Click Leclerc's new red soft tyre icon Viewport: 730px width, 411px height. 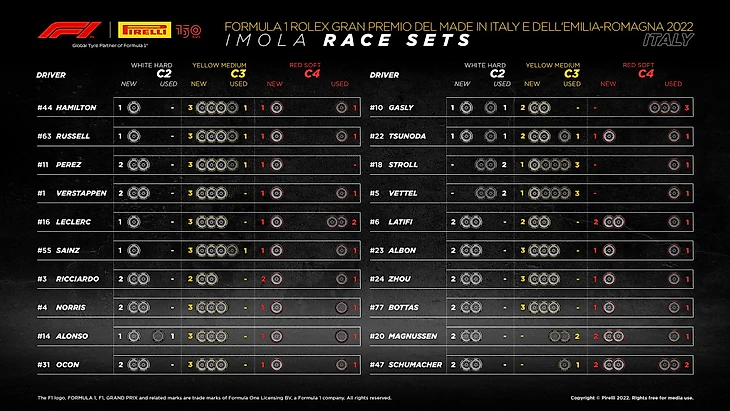click(276, 221)
